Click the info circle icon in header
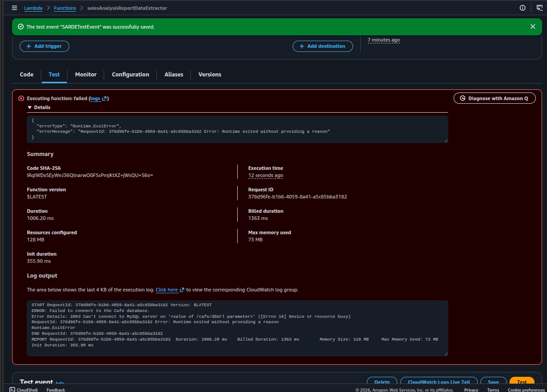This screenshot has height=392, width=547. coord(522,8)
